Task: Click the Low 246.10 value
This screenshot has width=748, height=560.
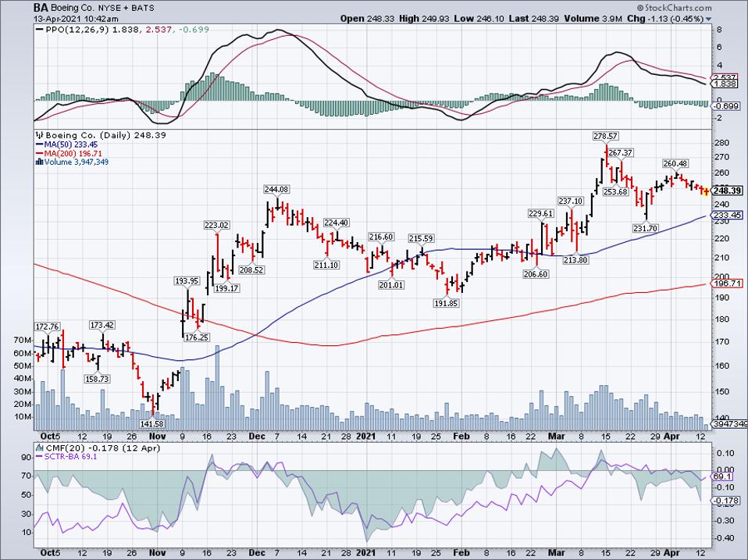Action: 479,19
